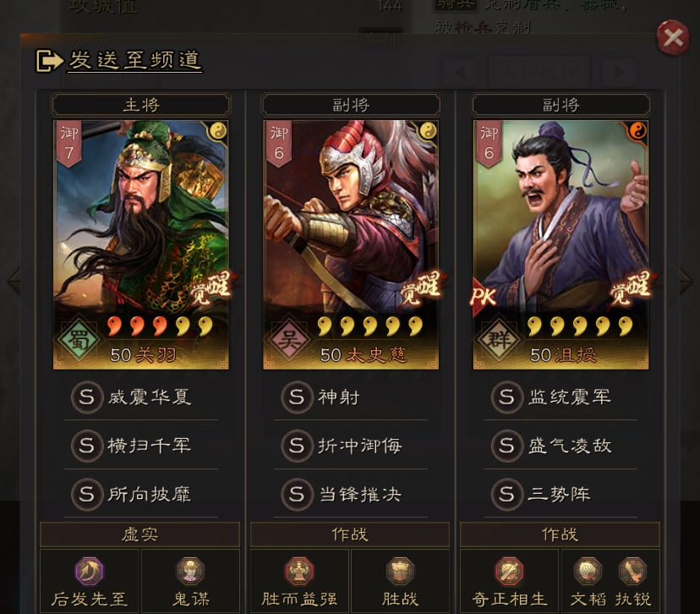Click the 执锐 trait icon
This screenshot has width=700, height=614.
pyautogui.click(x=632, y=571)
